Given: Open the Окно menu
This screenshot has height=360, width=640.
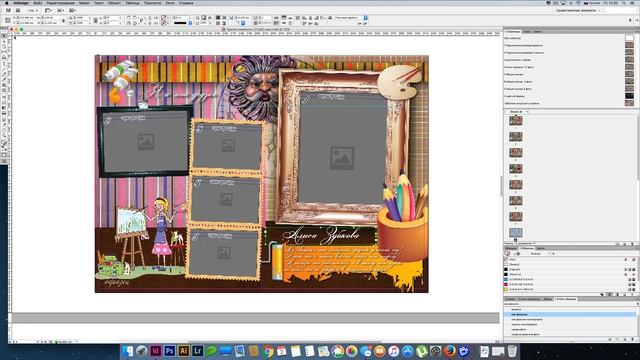Looking at the screenshot, I should coord(170,3).
